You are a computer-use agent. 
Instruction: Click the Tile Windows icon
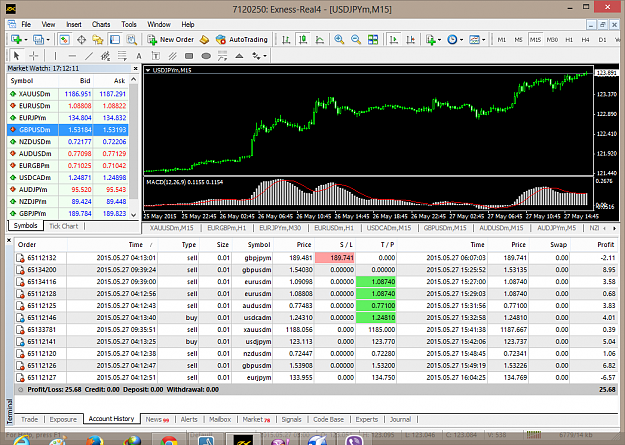(x=373, y=39)
